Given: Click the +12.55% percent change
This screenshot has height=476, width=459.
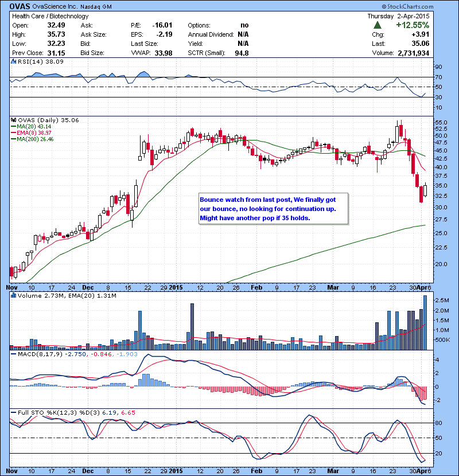Looking at the screenshot, I should coord(413,25).
